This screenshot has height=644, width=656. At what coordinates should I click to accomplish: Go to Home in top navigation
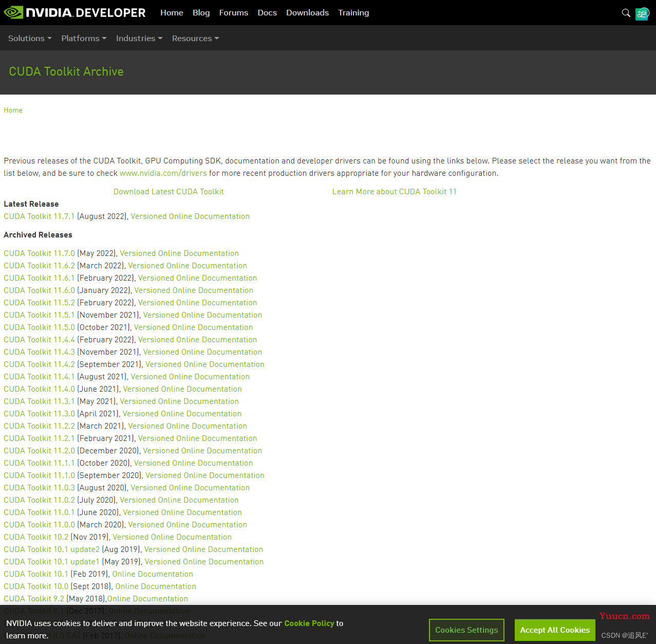pyautogui.click(x=172, y=13)
